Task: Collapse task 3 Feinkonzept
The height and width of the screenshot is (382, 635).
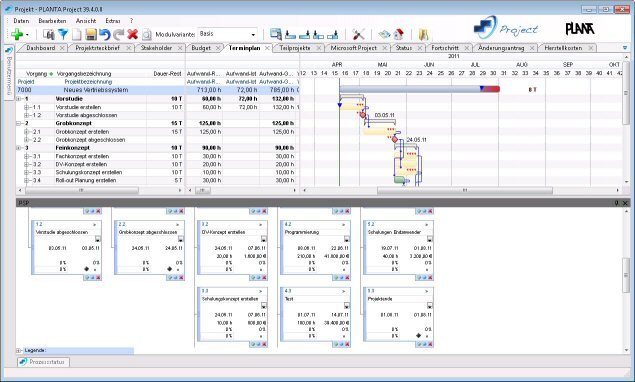Action: (18, 148)
